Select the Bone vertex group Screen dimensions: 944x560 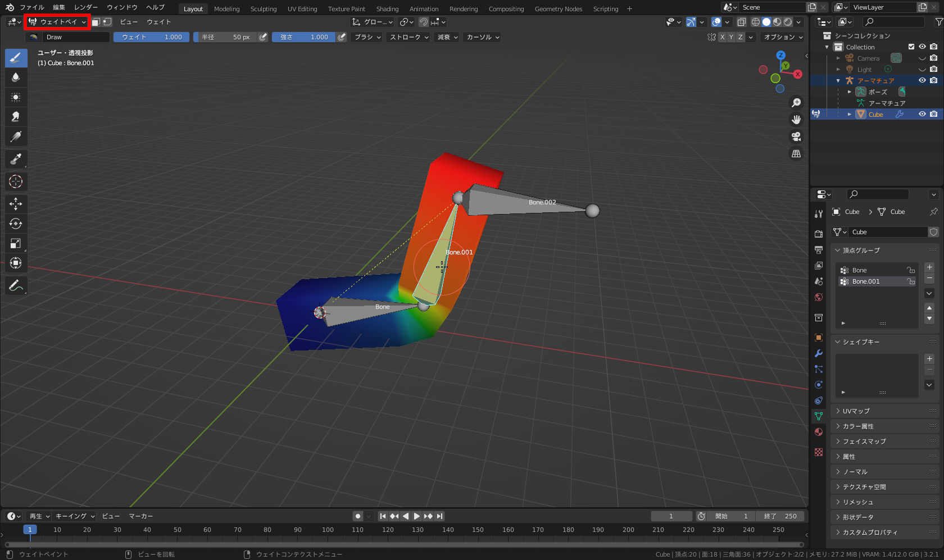click(x=860, y=270)
